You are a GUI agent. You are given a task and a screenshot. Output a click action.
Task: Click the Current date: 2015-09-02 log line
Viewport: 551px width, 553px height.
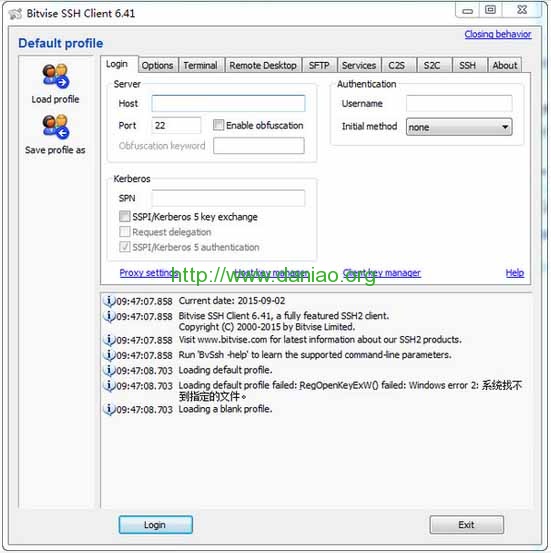coord(232,301)
